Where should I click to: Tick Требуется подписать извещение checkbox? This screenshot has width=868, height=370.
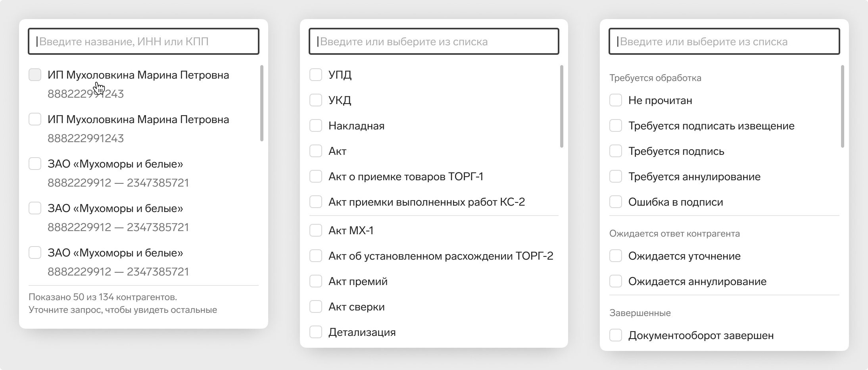coord(616,125)
